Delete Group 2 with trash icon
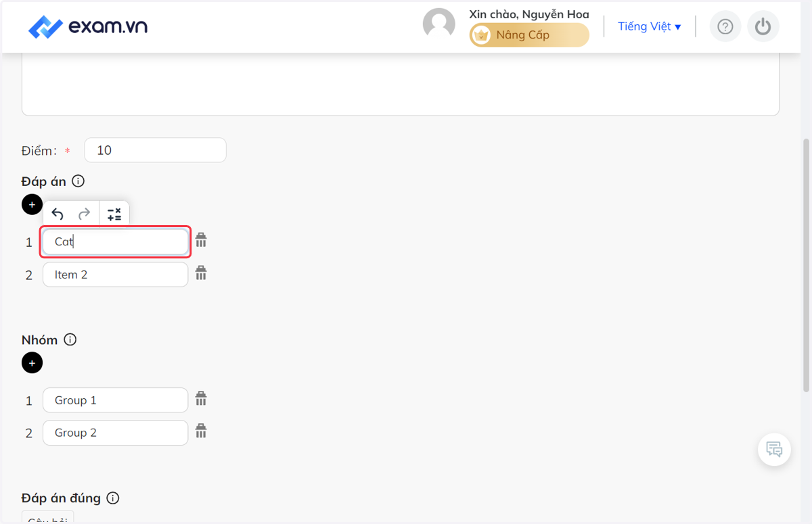 [x=201, y=431]
